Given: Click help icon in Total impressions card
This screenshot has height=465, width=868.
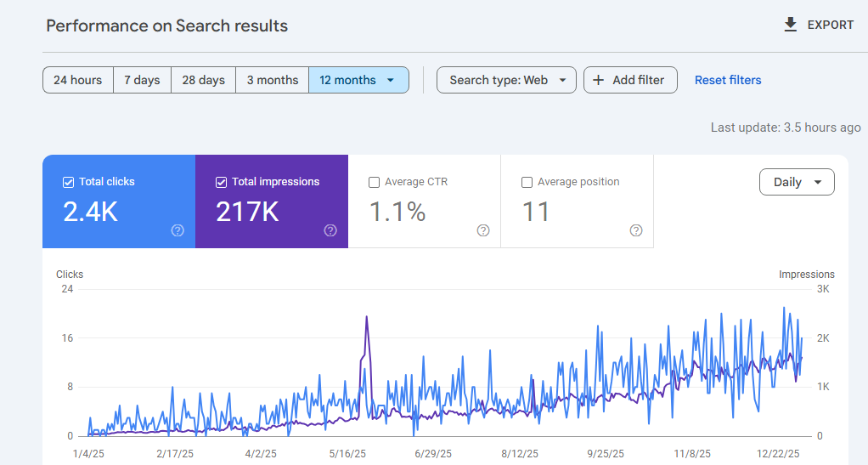Looking at the screenshot, I should pyautogui.click(x=330, y=230).
